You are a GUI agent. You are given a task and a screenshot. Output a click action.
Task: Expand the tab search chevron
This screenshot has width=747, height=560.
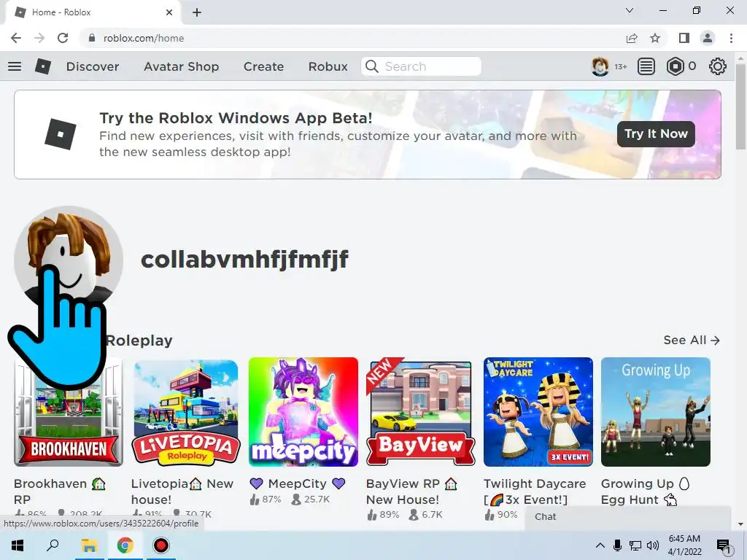tap(630, 10)
